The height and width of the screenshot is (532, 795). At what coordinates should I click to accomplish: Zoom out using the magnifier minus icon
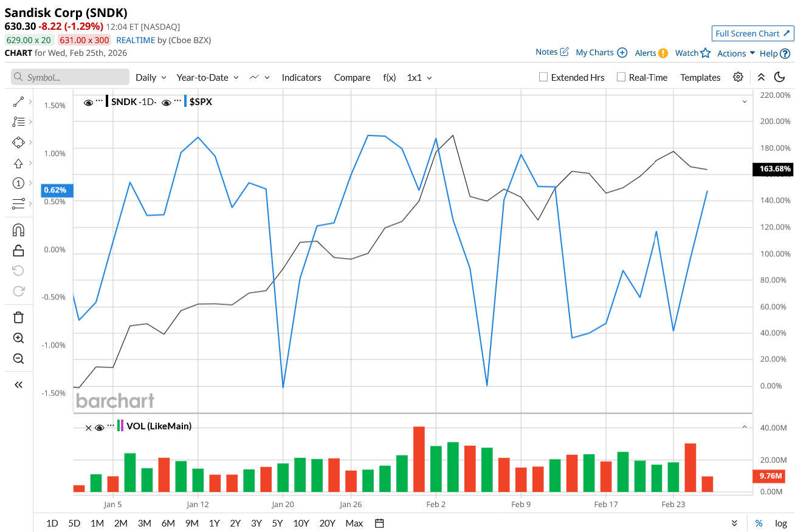(18, 358)
